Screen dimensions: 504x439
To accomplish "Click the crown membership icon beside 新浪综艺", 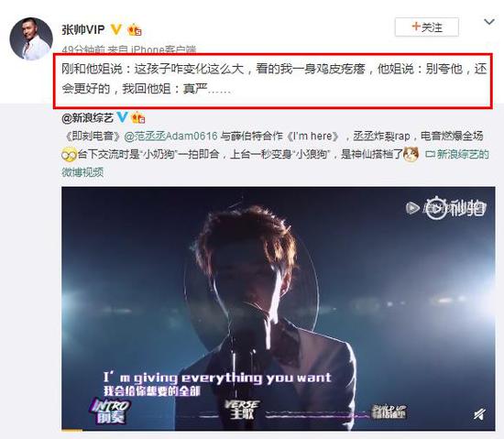I will click(138, 117).
